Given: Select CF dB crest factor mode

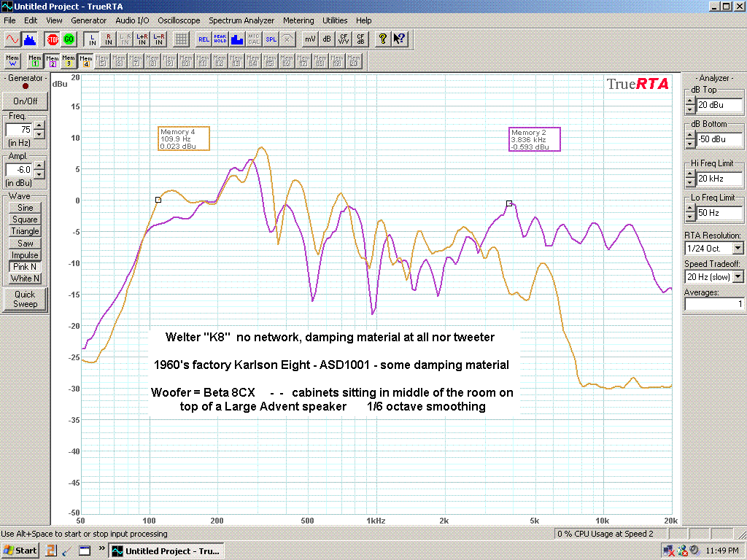Looking at the screenshot, I should point(360,39).
